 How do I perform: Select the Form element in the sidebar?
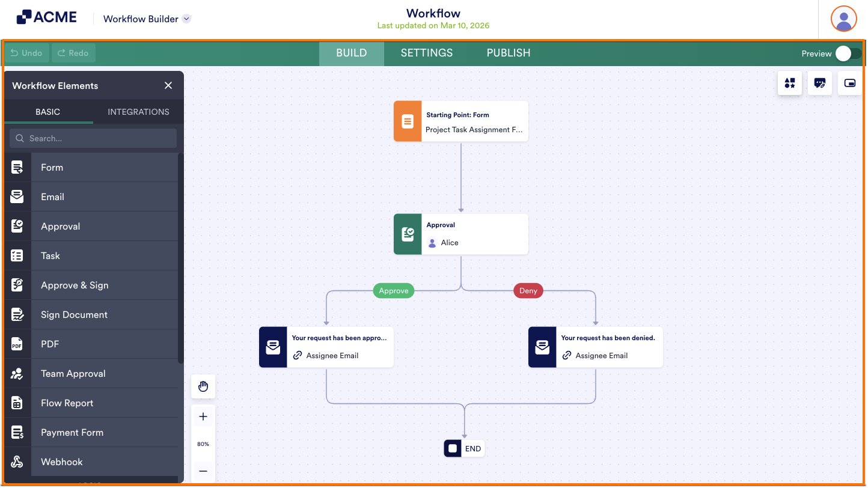coord(52,167)
